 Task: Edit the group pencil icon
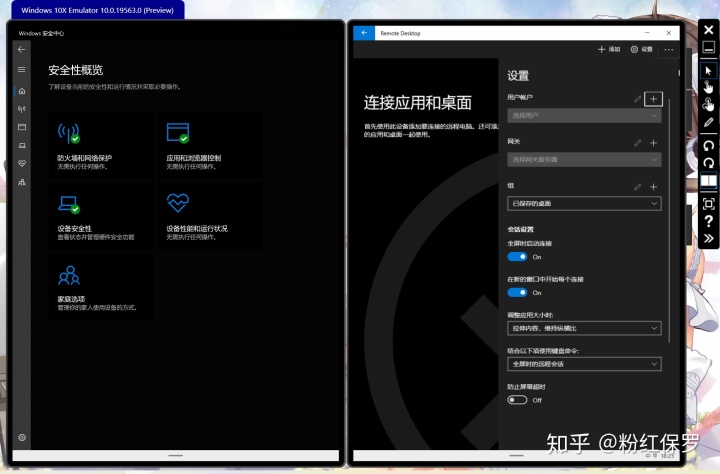[637, 187]
